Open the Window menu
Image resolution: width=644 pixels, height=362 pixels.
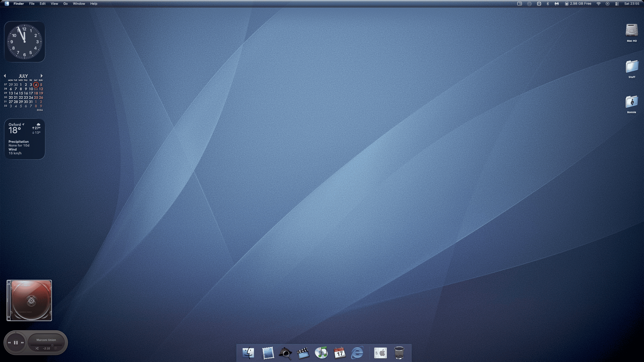79,4
